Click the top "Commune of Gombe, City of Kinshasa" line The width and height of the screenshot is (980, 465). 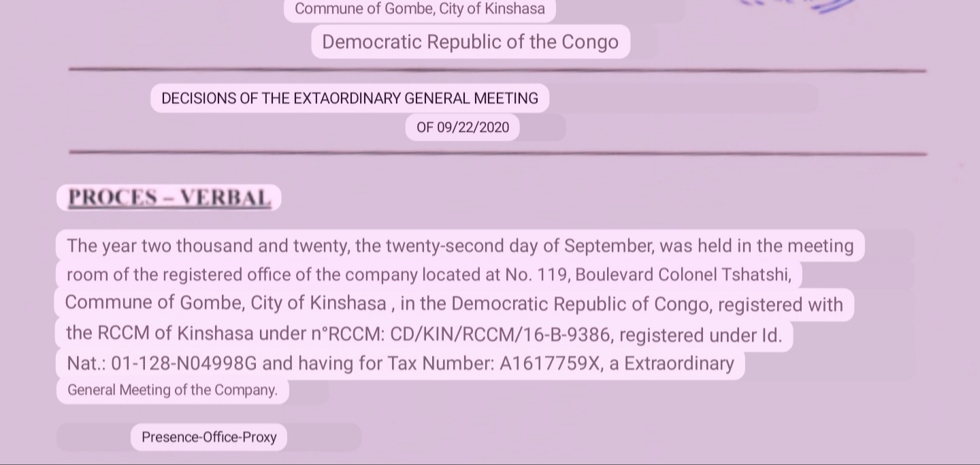(419, 10)
